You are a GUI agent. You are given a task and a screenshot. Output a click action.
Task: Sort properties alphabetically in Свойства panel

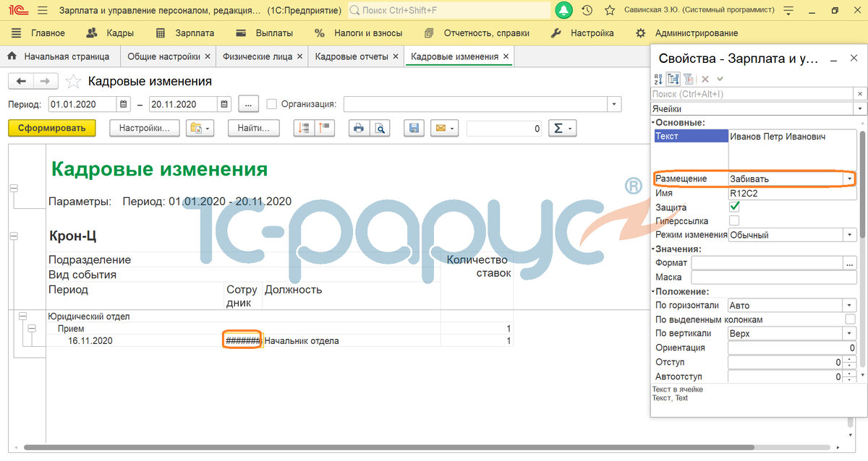pos(658,79)
